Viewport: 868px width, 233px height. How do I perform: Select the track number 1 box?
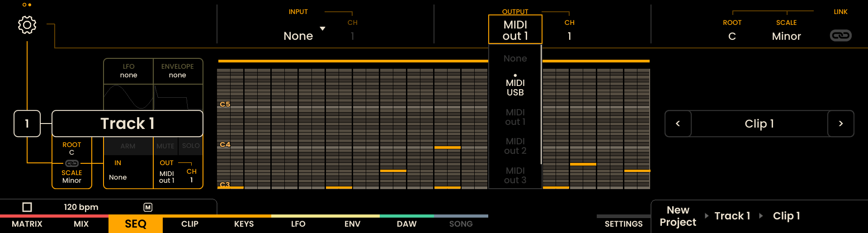27,124
